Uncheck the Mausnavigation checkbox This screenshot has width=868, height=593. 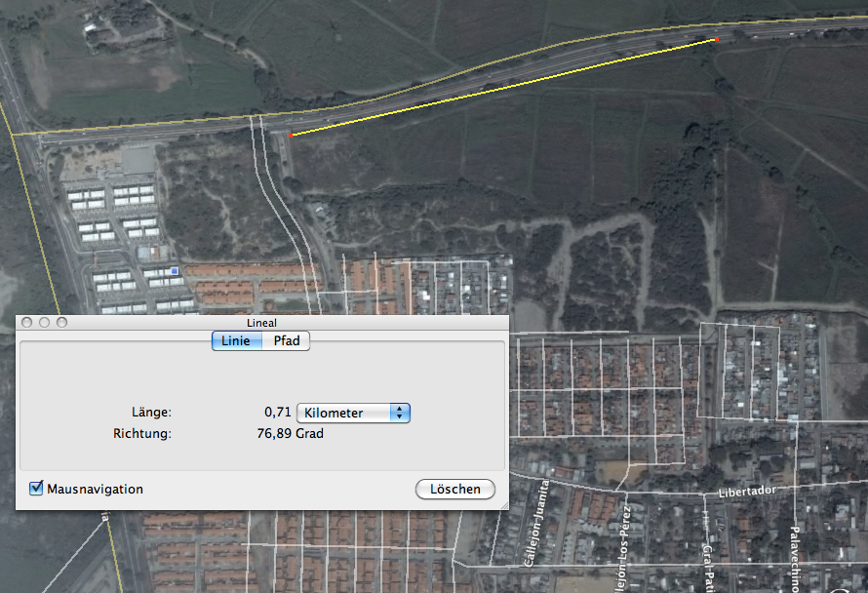point(36,488)
